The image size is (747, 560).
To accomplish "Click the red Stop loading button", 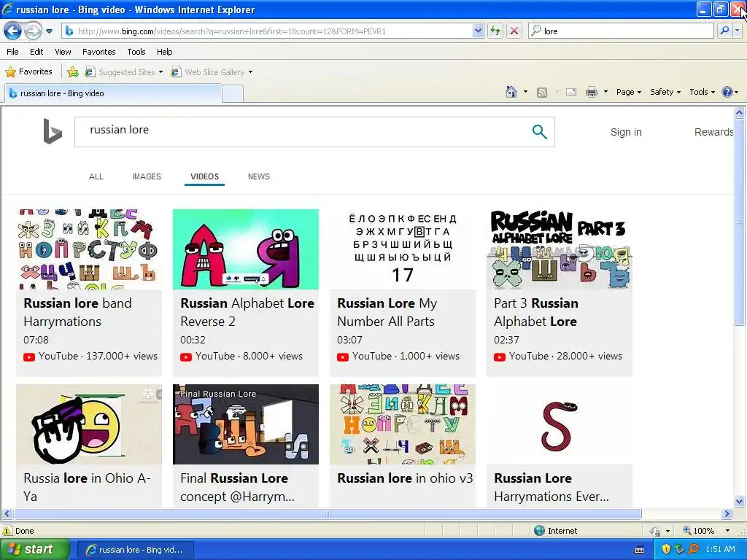I will pyautogui.click(x=514, y=31).
